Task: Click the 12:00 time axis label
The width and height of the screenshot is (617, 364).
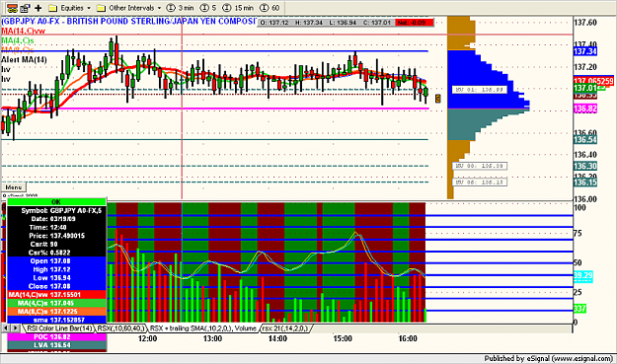Action: (x=147, y=338)
